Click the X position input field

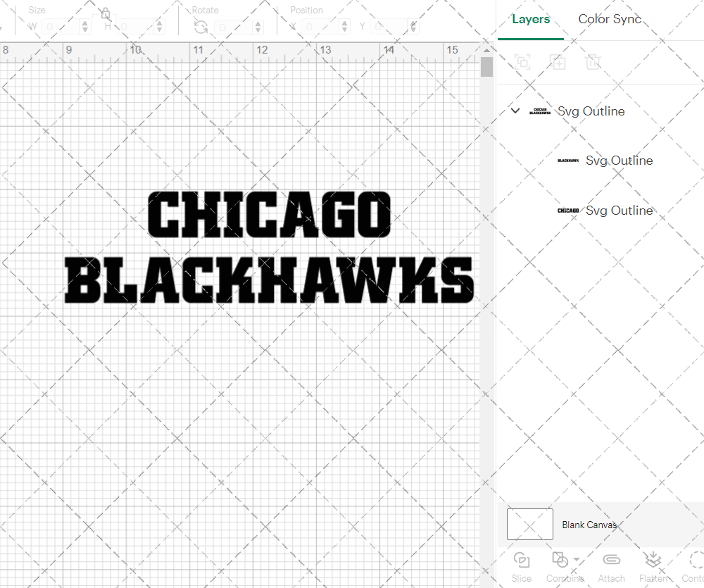tap(320, 27)
